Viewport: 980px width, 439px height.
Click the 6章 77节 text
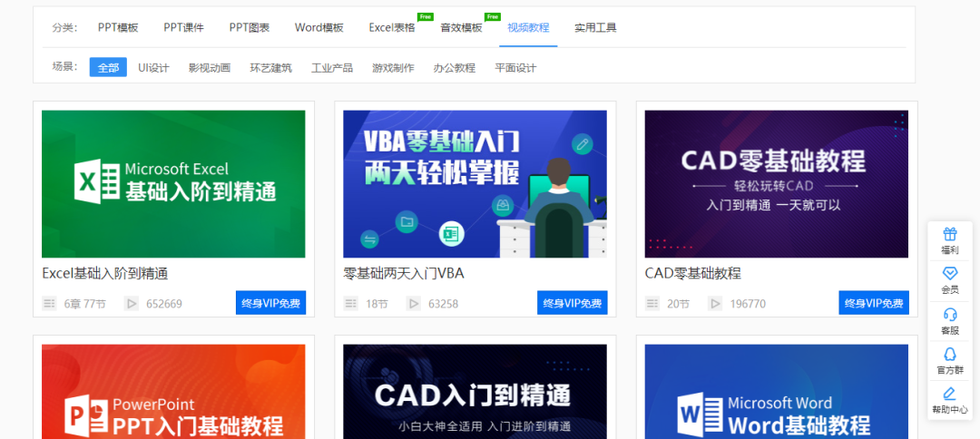[x=85, y=304]
